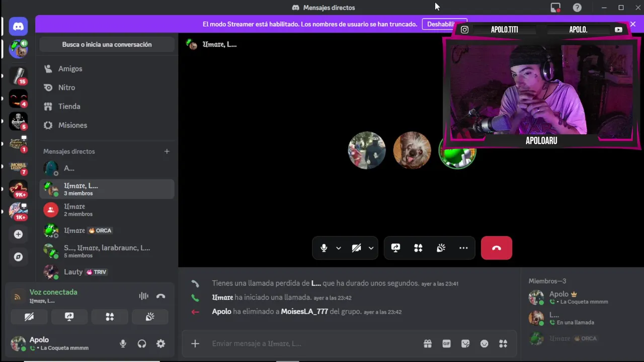
Task: Share your screen in call controls
Action: pyautogui.click(x=395, y=248)
